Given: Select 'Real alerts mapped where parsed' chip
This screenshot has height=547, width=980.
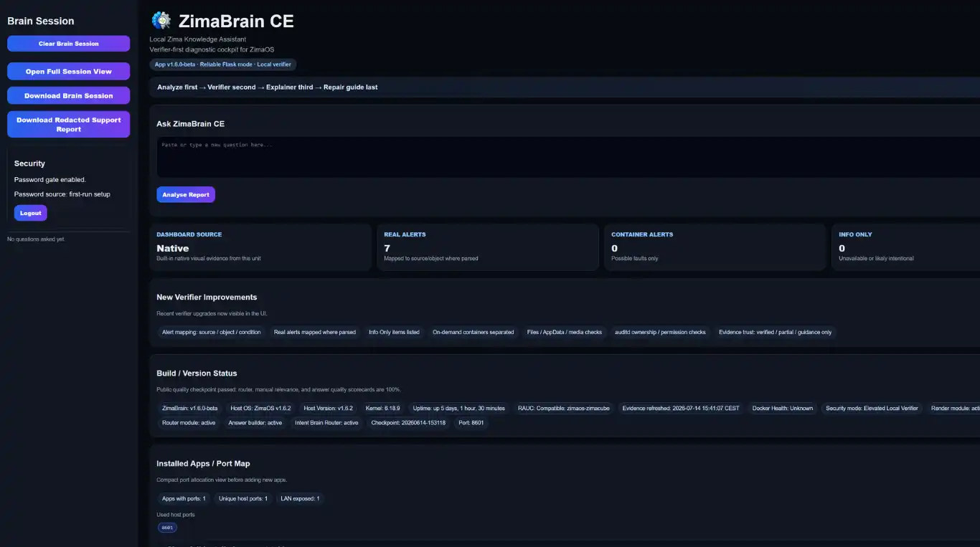Looking at the screenshot, I should [315, 333].
